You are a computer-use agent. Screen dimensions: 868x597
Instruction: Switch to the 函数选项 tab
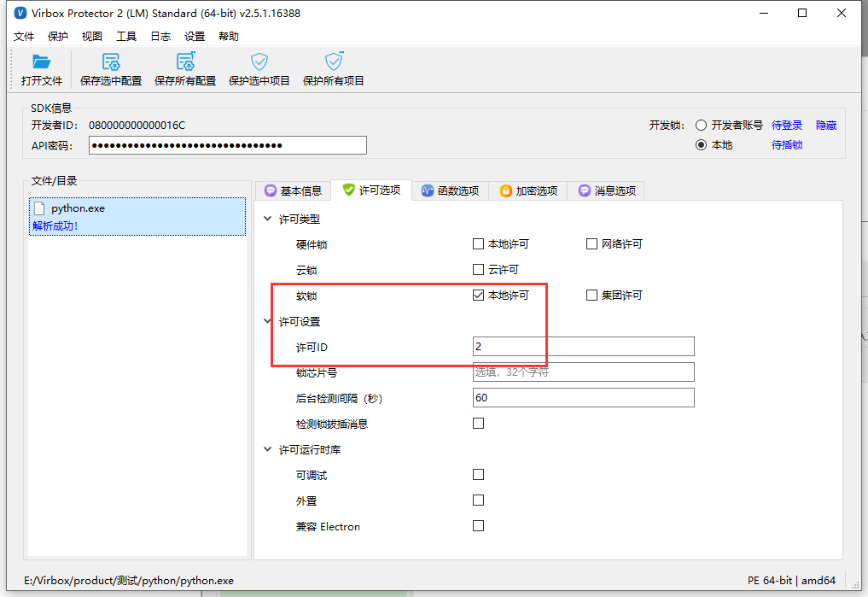(x=450, y=191)
